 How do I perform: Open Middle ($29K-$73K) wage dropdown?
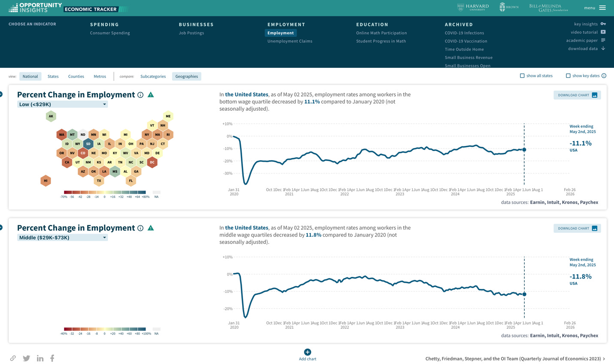[x=62, y=237]
